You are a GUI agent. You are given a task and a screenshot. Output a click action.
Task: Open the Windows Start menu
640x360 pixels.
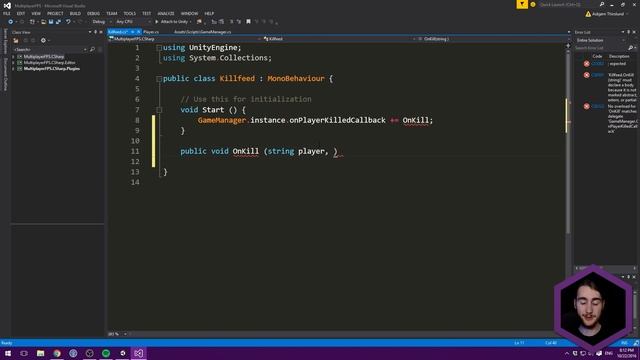coord(8,353)
